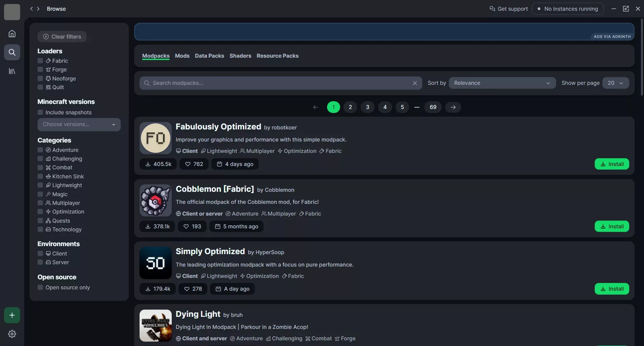Click the '4 days ago' updated date
Viewport: 644px width, 346px height.
(x=235, y=164)
